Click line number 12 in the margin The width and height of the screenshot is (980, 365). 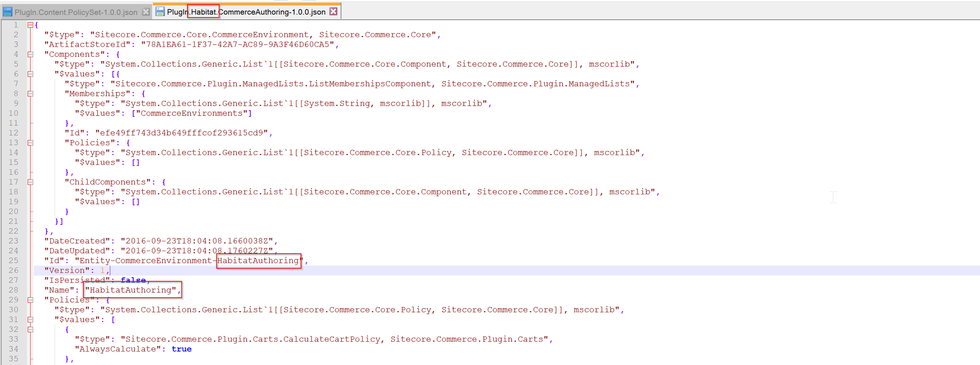(13, 133)
